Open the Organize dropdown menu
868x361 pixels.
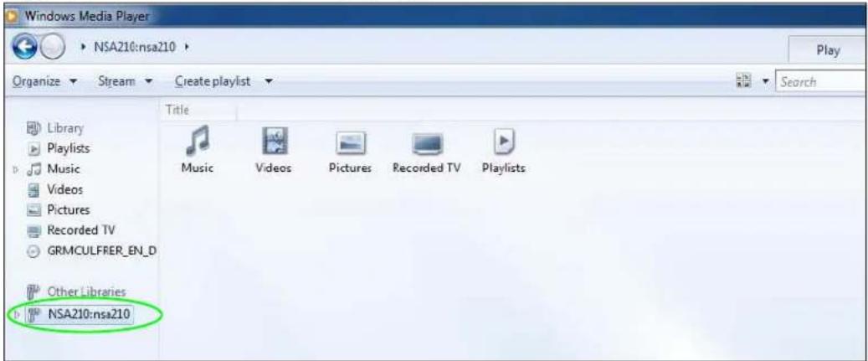pos(45,81)
